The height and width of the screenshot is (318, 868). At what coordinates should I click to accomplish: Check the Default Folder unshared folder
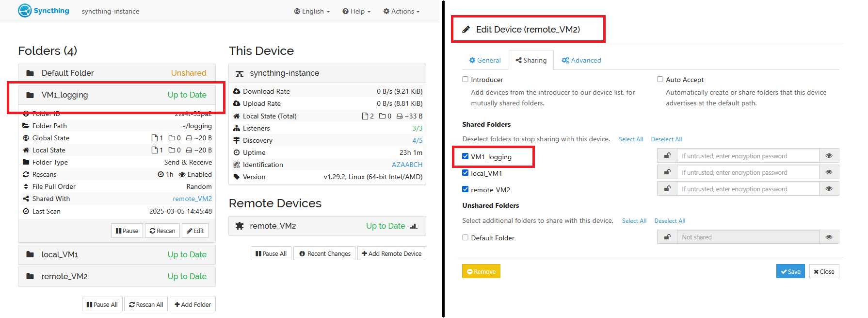click(466, 237)
